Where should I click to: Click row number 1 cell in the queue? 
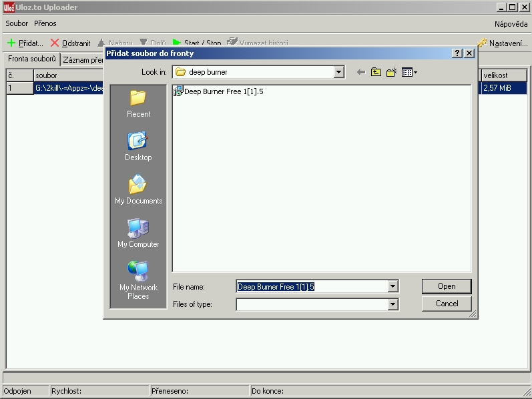(x=20, y=88)
